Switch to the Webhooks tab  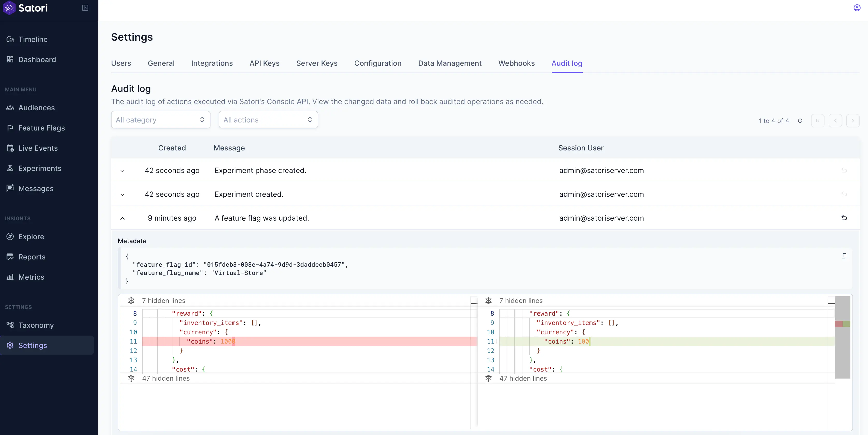pyautogui.click(x=516, y=63)
